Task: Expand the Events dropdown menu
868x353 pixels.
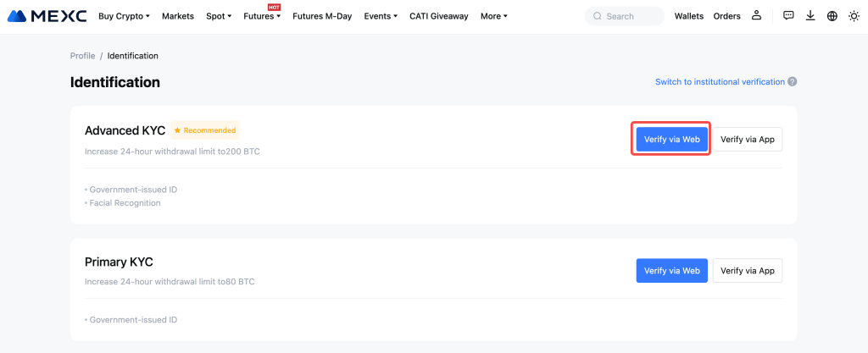Action: [381, 16]
